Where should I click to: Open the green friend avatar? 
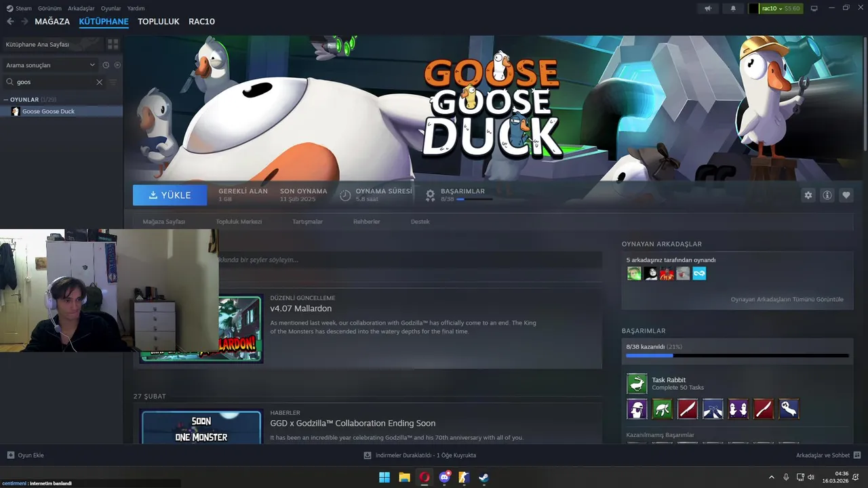[634, 273]
